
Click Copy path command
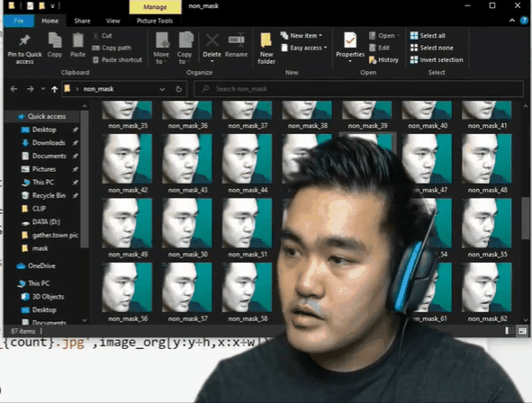pyautogui.click(x=112, y=48)
